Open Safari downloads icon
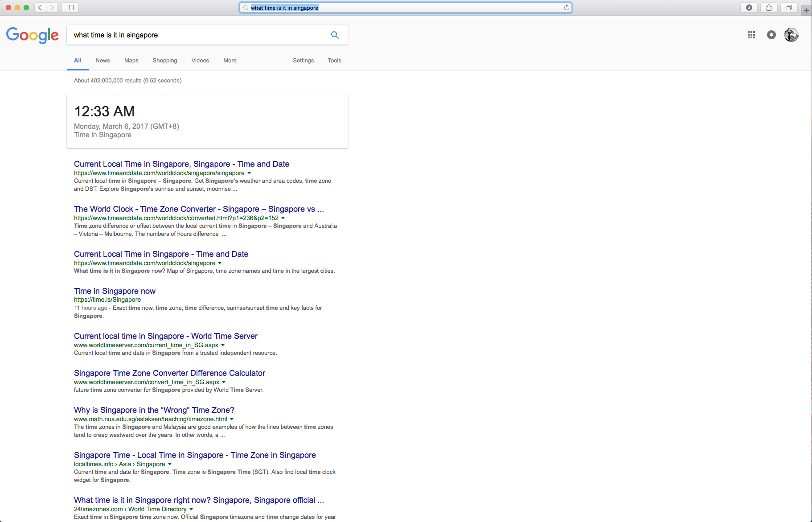Image resolution: width=812 pixels, height=522 pixels. click(749, 8)
